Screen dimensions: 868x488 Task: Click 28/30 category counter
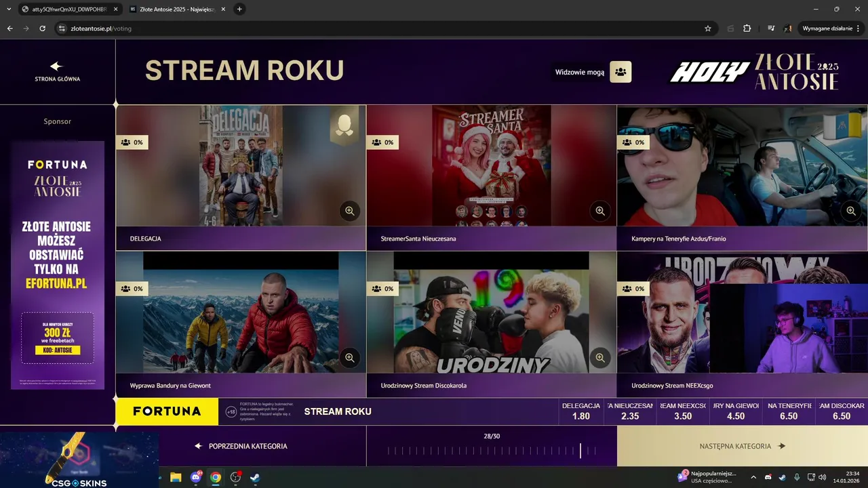coord(492,436)
